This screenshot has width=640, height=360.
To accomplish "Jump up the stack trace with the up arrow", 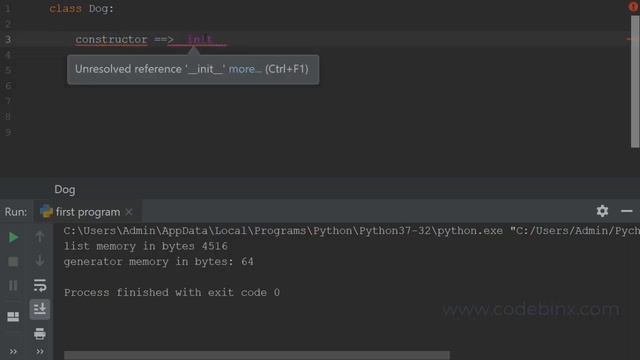I will (x=40, y=237).
